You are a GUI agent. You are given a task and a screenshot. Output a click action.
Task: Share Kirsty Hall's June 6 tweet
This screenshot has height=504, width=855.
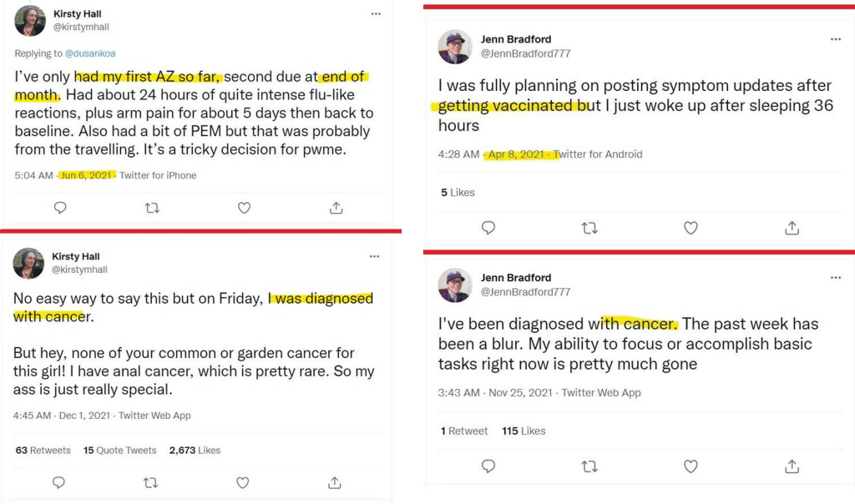(x=335, y=208)
